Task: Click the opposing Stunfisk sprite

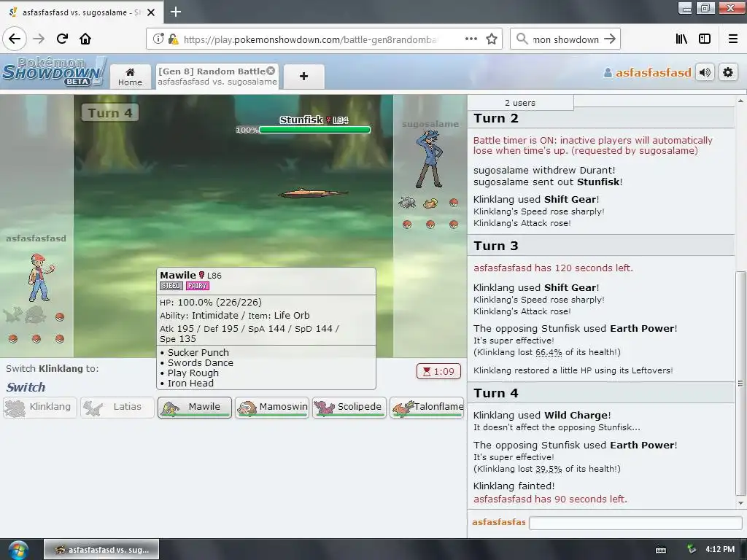Action: coord(312,192)
